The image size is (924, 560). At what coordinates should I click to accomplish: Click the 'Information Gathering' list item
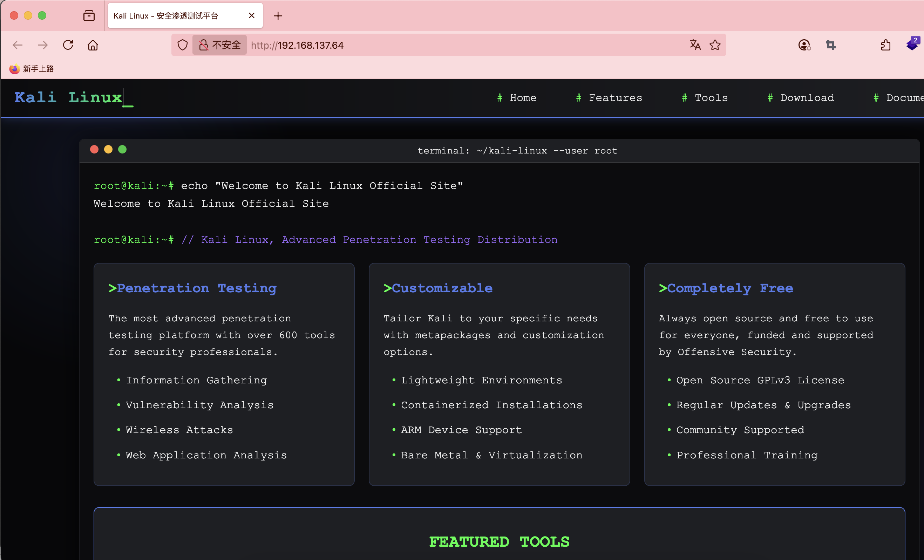197,380
